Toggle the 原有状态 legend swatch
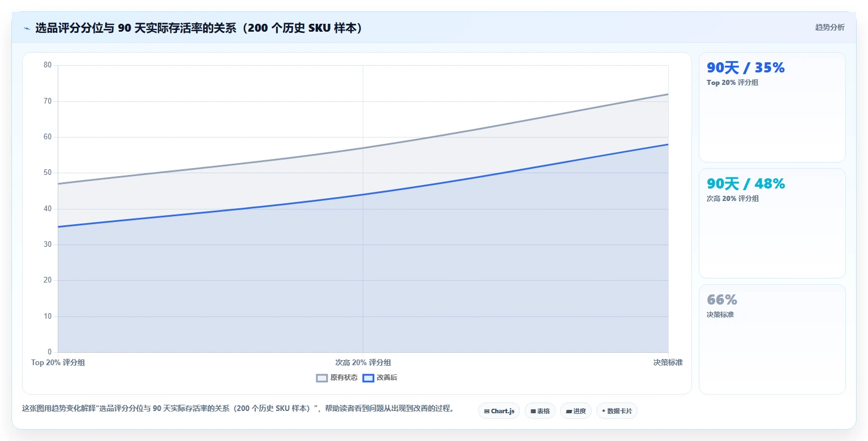This screenshot has height=441, width=868. pos(322,378)
